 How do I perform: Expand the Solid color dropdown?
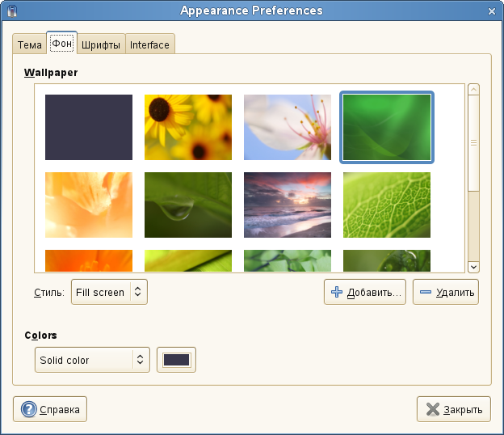tap(92, 360)
